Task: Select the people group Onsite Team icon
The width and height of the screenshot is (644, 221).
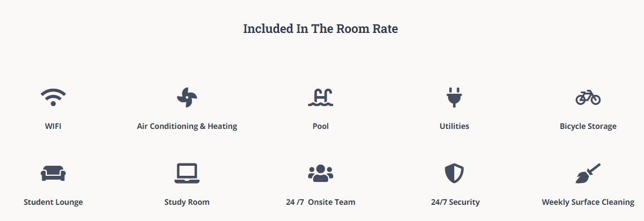Action: pyautogui.click(x=320, y=174)
